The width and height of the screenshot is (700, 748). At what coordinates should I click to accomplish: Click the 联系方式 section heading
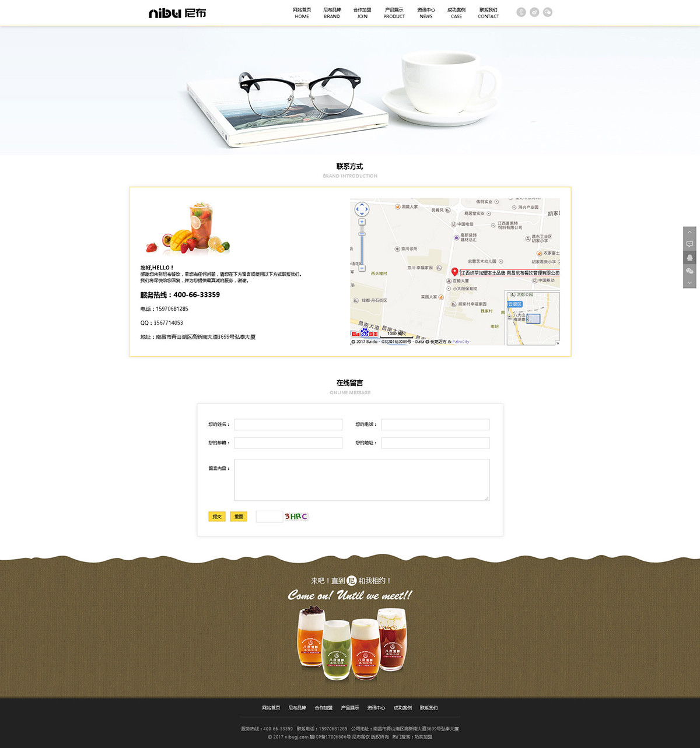(350, 167)
